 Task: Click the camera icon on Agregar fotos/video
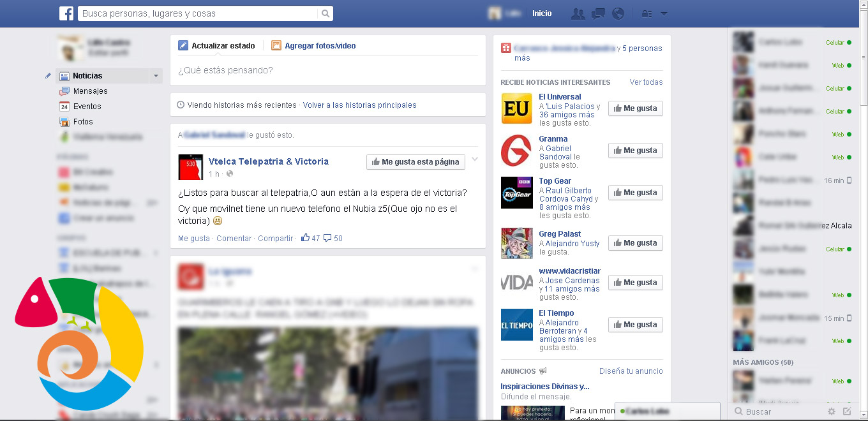276,45
